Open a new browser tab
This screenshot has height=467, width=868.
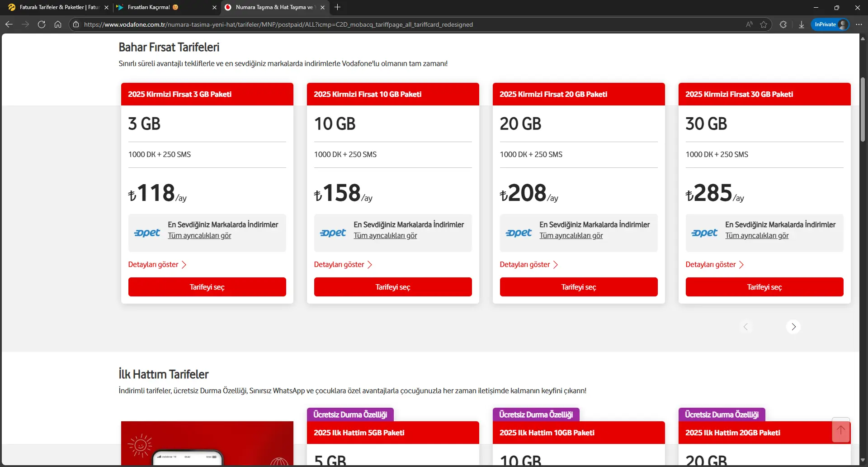[337, 7]
